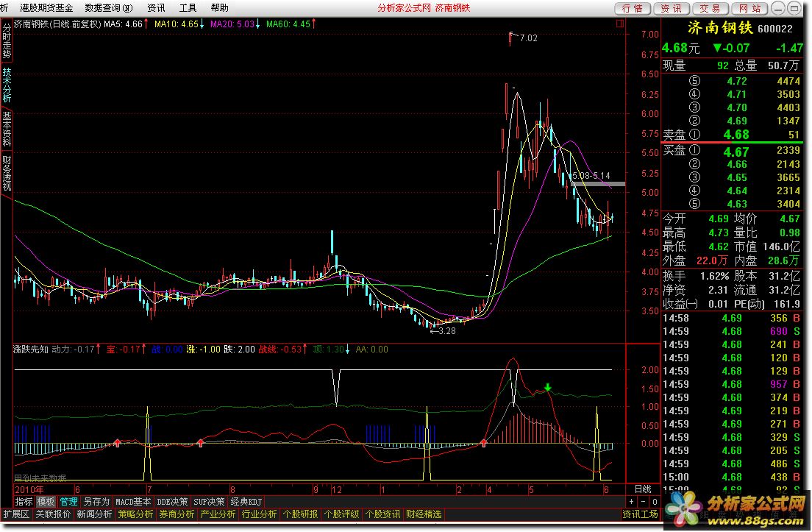
Task: Select the 指标 tab below the chart
Action: point(24,501)
